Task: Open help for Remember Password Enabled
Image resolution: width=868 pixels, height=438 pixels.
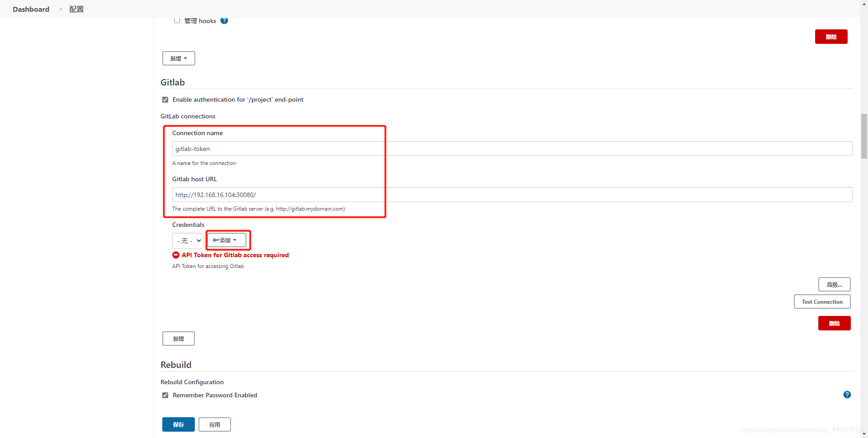Action: [x=847, y=395]
